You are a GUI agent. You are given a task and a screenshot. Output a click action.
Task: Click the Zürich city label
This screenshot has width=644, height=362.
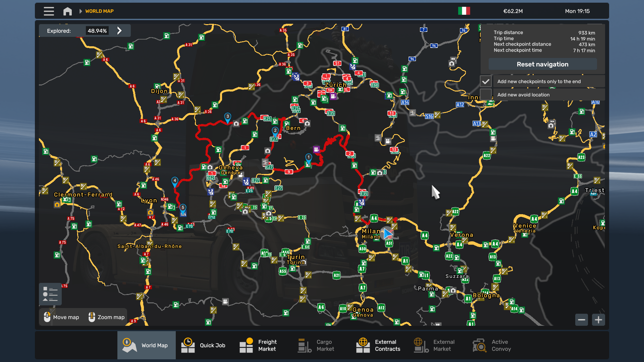336,85
